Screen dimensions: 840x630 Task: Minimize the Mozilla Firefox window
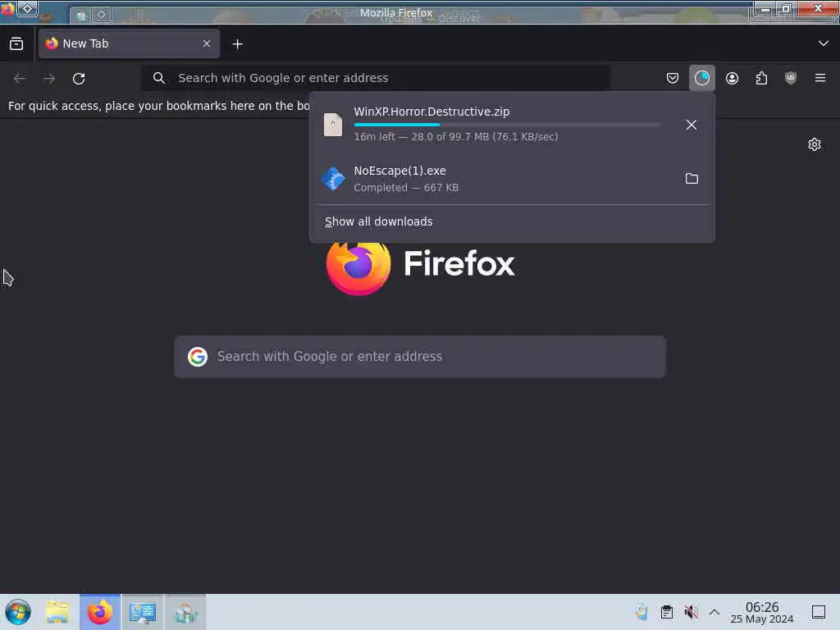[x=766, y=9]
